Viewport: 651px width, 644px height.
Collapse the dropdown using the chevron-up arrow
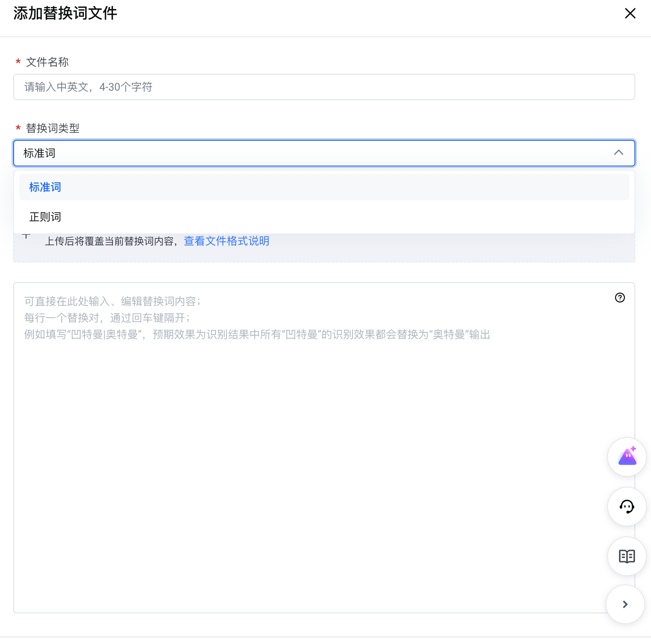618,153
